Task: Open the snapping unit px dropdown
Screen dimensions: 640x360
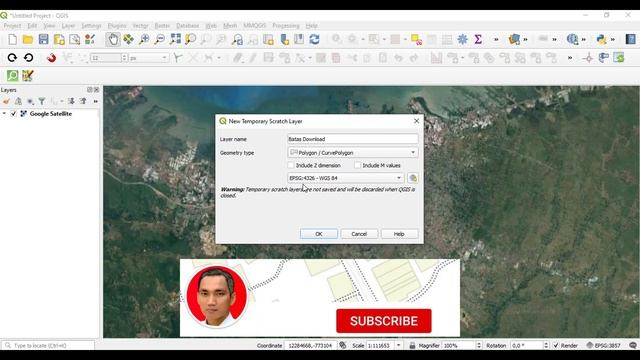Action: tap(149, 58)
